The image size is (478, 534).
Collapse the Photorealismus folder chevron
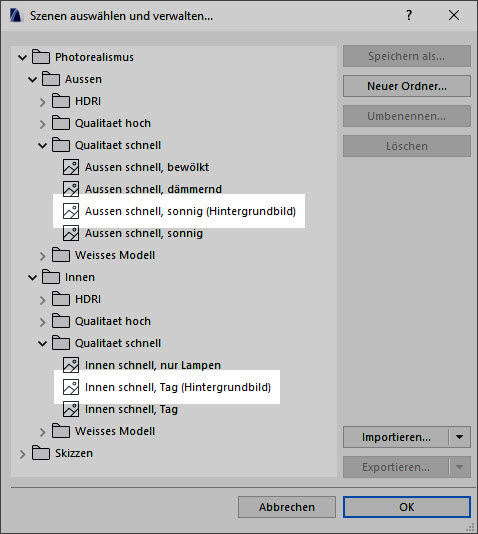click(x=22, y=58)
